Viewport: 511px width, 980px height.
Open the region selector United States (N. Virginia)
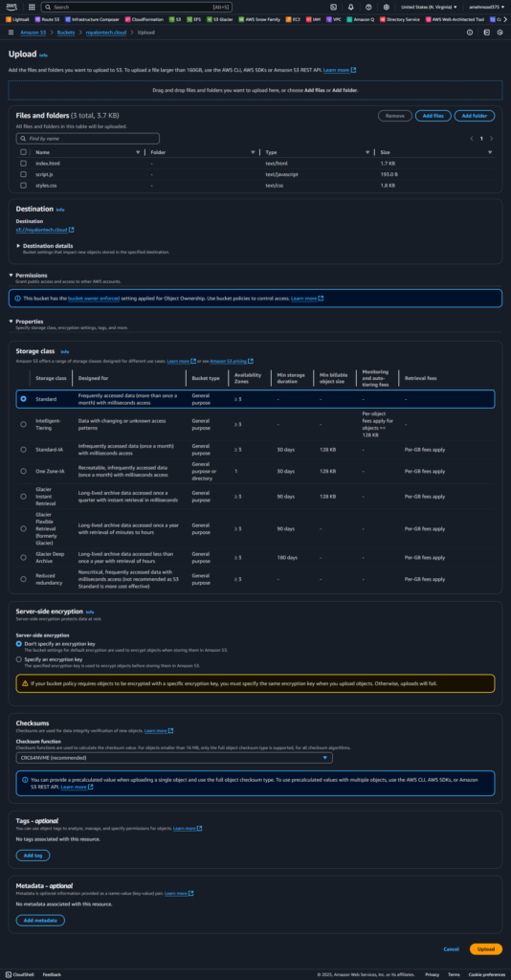click(x=428, y=7)
